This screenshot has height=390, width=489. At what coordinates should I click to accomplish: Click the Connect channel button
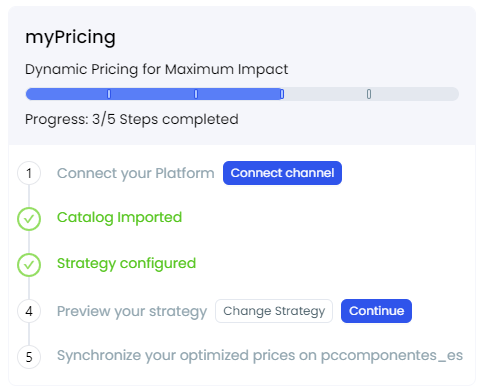click(x=282, y=173)
